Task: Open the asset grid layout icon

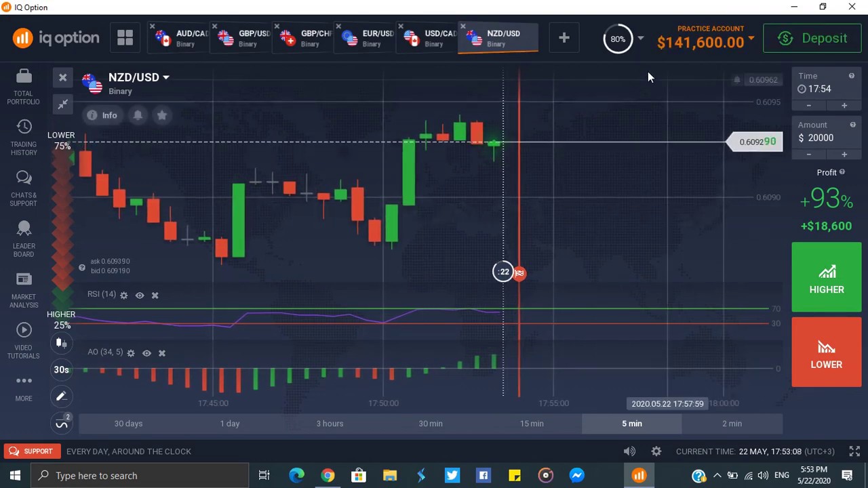Action: (x=125, y=38)
